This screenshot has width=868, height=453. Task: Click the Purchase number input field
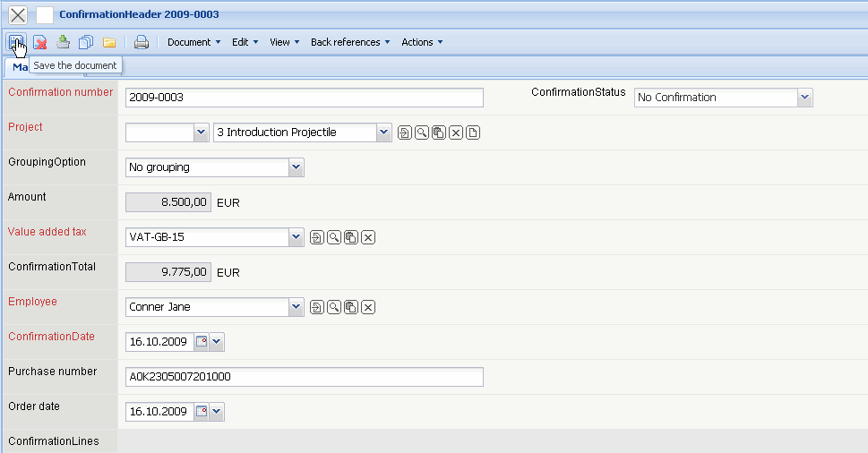pos(304,377)
